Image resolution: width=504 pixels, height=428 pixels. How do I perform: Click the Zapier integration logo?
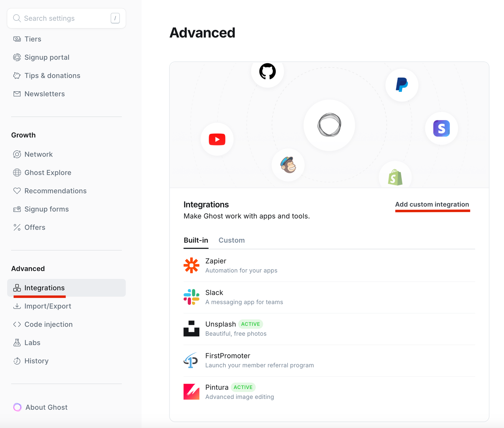pyautogui.click(x=191, y=265)
